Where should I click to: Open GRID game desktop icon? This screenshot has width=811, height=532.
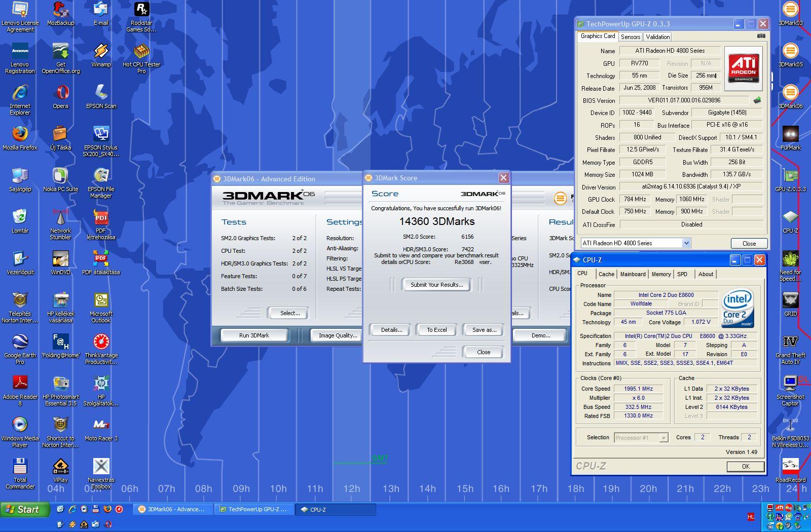click(x=790, y=305)
